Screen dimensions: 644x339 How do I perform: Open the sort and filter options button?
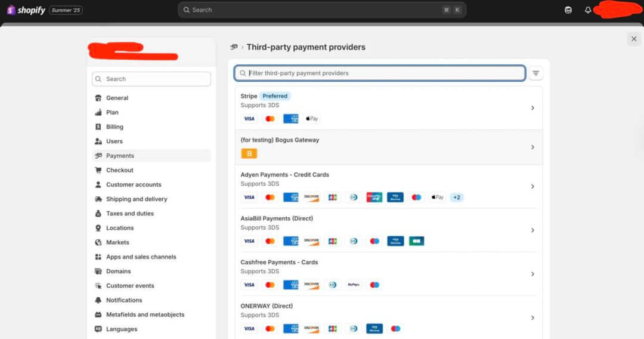point(535,73)
